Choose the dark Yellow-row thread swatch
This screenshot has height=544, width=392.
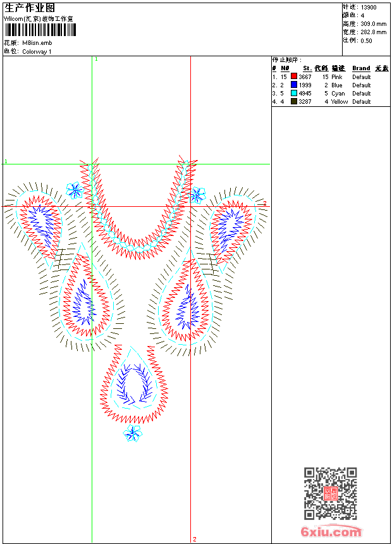click(294, 101)
